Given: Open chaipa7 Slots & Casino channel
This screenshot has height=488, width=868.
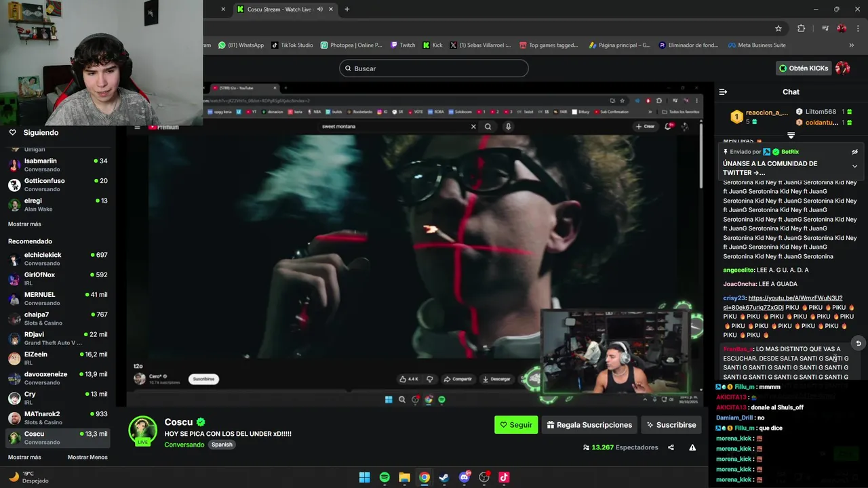Looking at the screenshot, I should click(x=58, y=319).
